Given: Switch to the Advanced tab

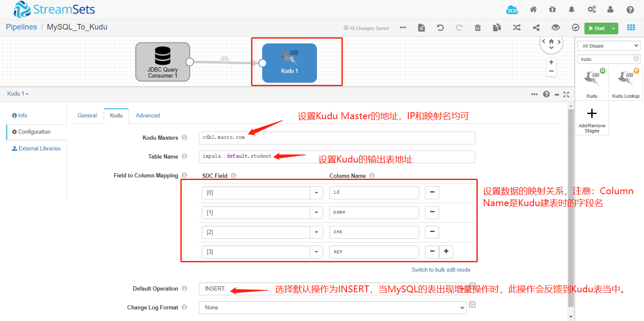Looking at the screenshot, I should pos(148,116).
